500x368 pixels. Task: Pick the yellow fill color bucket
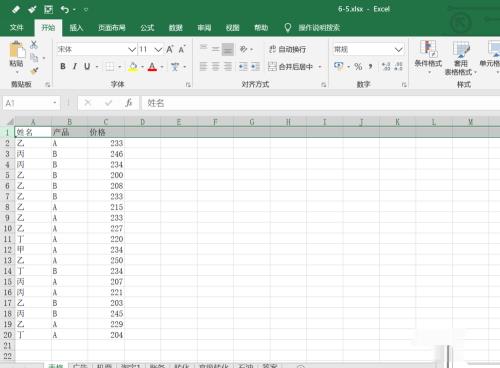pyautogui.click(x=133, y=67)
